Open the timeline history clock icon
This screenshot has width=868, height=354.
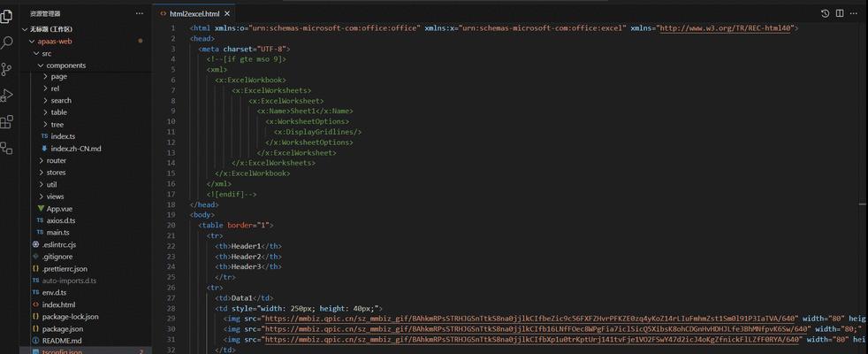coord(825,13)
